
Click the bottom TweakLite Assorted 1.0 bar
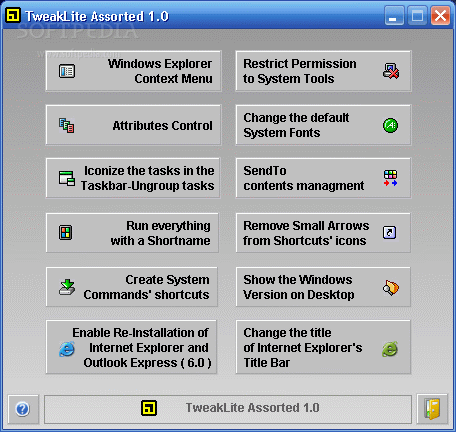(228, 409)
